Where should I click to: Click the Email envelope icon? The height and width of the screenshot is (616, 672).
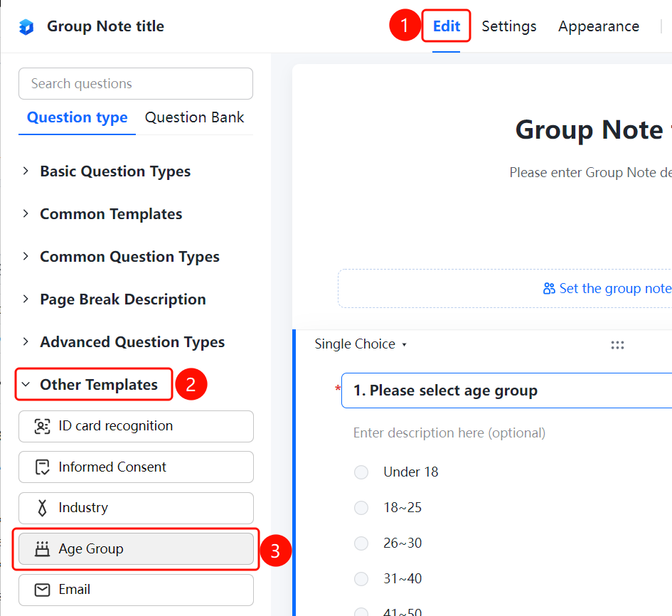pos(42,590)
